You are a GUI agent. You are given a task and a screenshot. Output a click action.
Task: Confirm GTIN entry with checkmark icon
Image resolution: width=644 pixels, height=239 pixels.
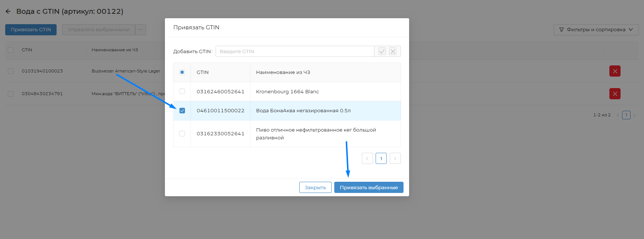tap(382, 51)
